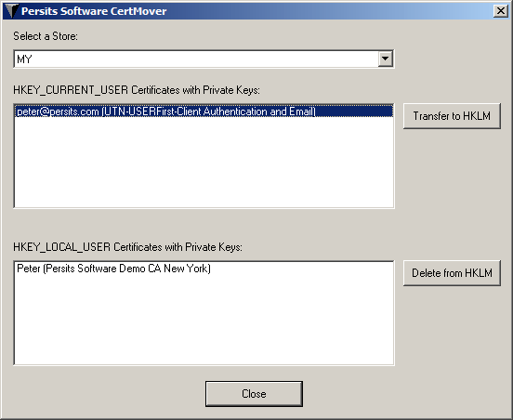Viewport: 513px width, 420px height.
Task: Open the MY store combo box
Action: point(204,59)
